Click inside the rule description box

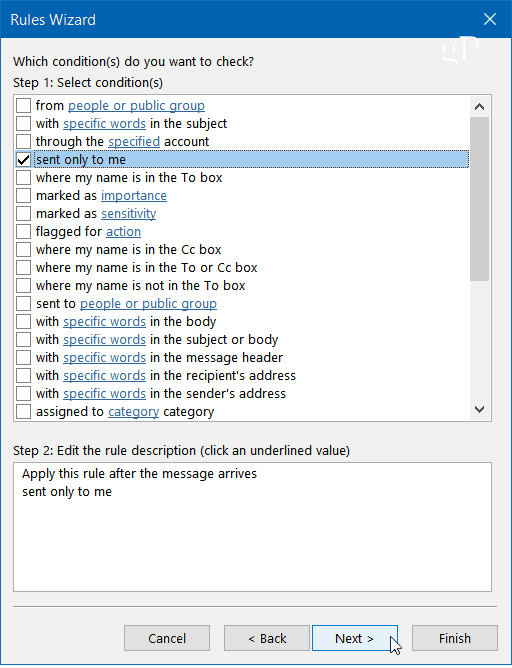tap(252, 527)
